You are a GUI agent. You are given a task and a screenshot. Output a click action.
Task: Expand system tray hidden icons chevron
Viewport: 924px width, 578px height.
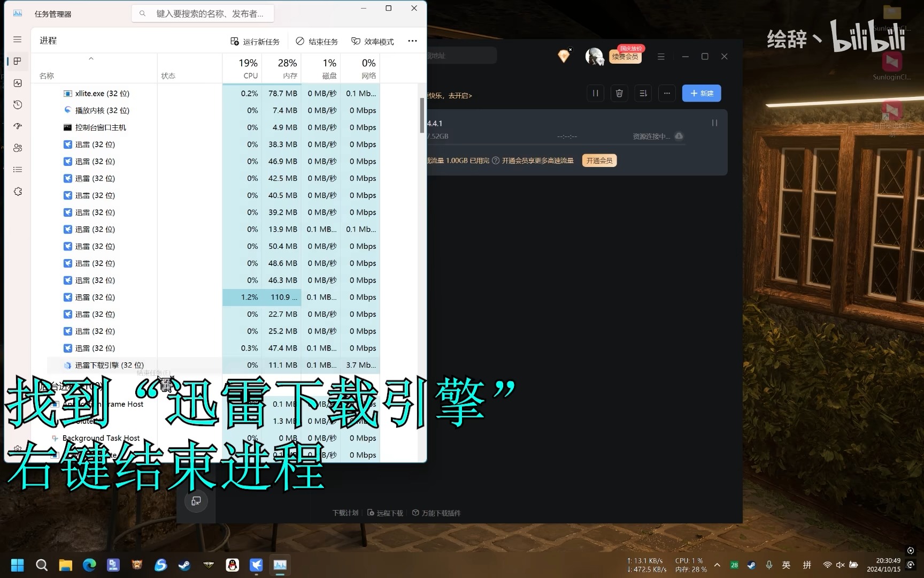pos(717,565)
